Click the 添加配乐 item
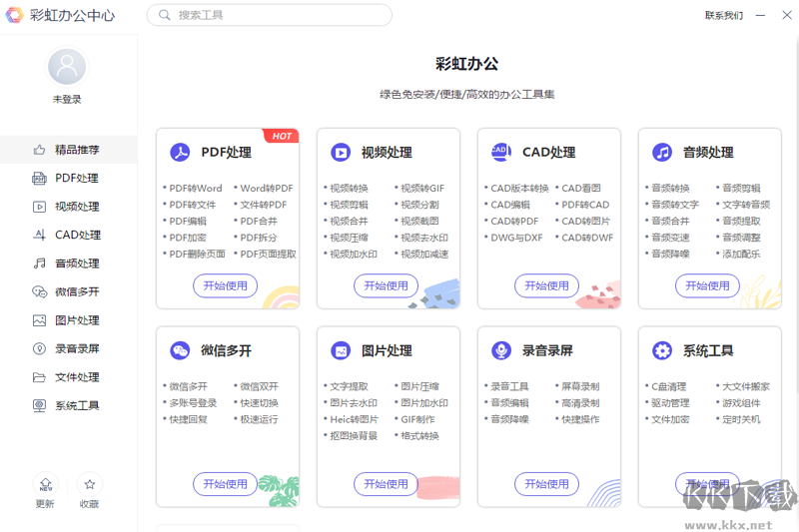 point(741,255)
